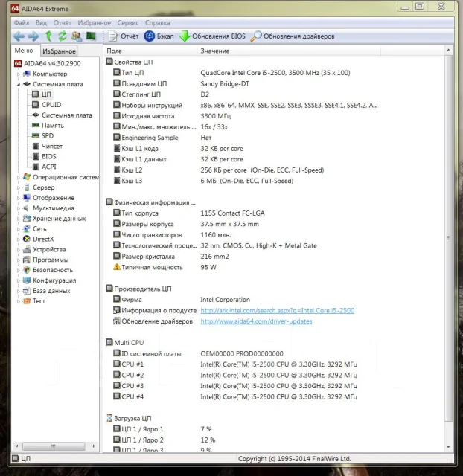Open the Отчёт report toolbar button
This screenshot has height=476, width=463.
(124, 36)
